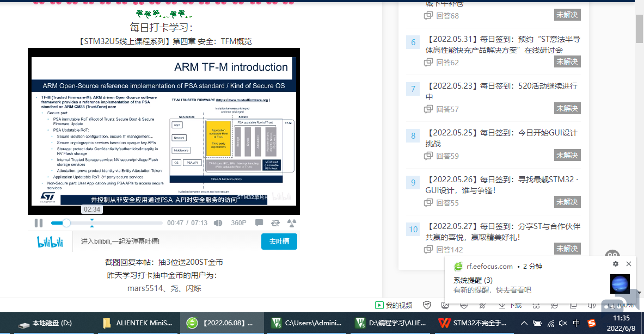Screen dimensions: 644x334
Task: Click reply icon next to 回答68
Action: [428, 16]
